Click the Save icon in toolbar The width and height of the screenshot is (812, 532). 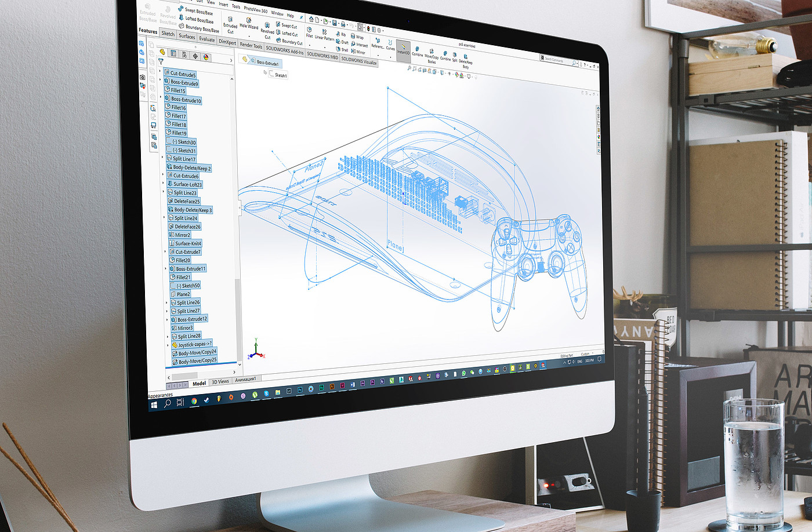(333, 23)
